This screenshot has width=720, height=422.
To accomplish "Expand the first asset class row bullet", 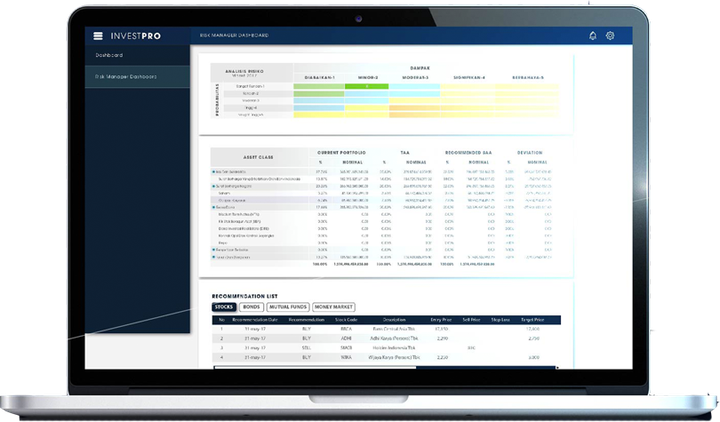I will 214,172.
